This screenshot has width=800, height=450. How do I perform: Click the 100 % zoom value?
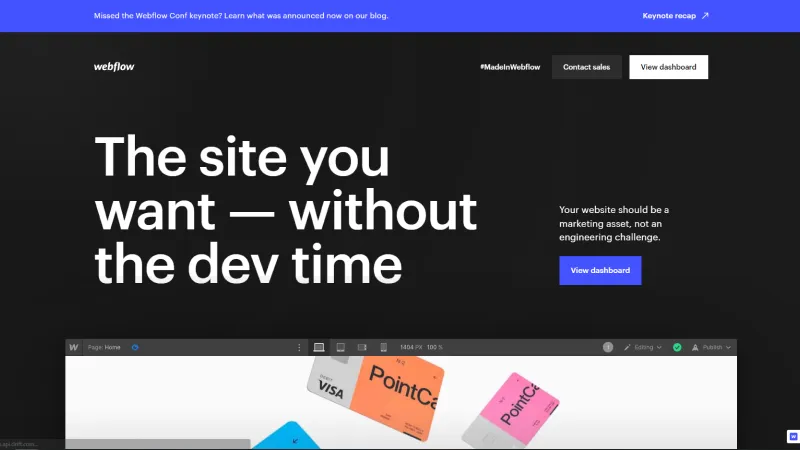[435, 347]
